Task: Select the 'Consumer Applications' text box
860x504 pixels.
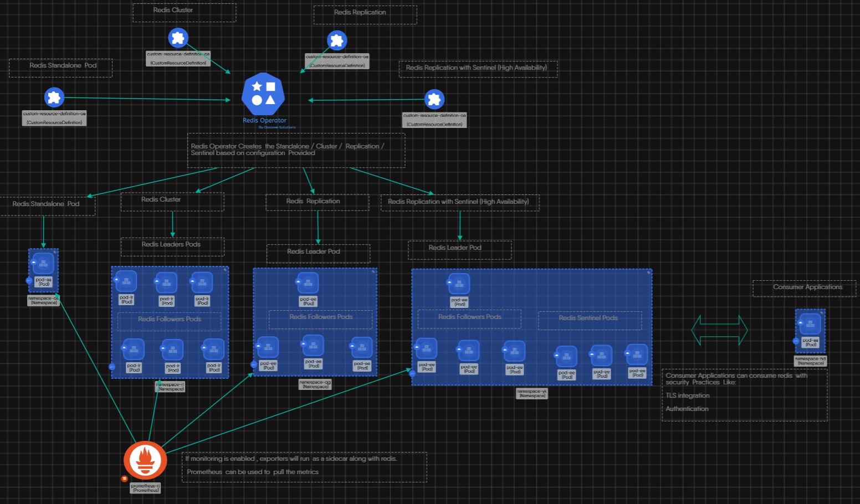Action: [805, 289]
